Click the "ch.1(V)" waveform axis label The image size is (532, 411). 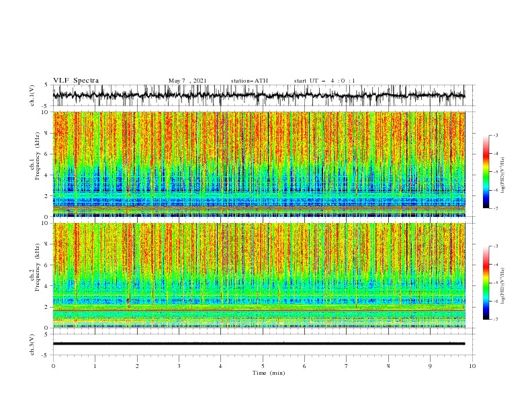(32, 95)
